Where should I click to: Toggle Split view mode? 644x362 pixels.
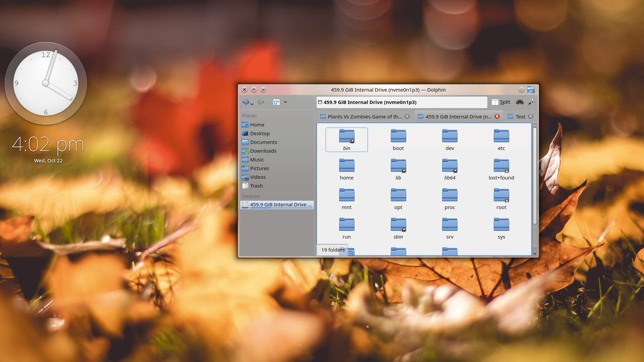click(x=501, y=102)
